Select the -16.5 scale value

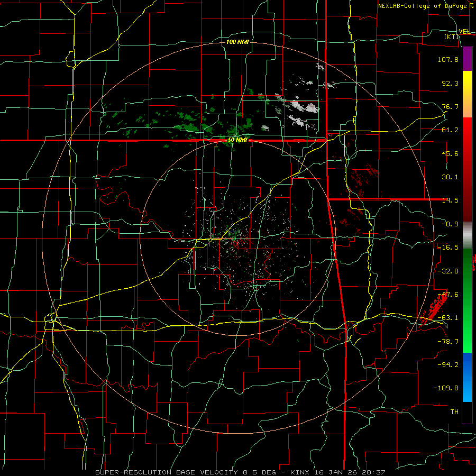coord(448,248)
